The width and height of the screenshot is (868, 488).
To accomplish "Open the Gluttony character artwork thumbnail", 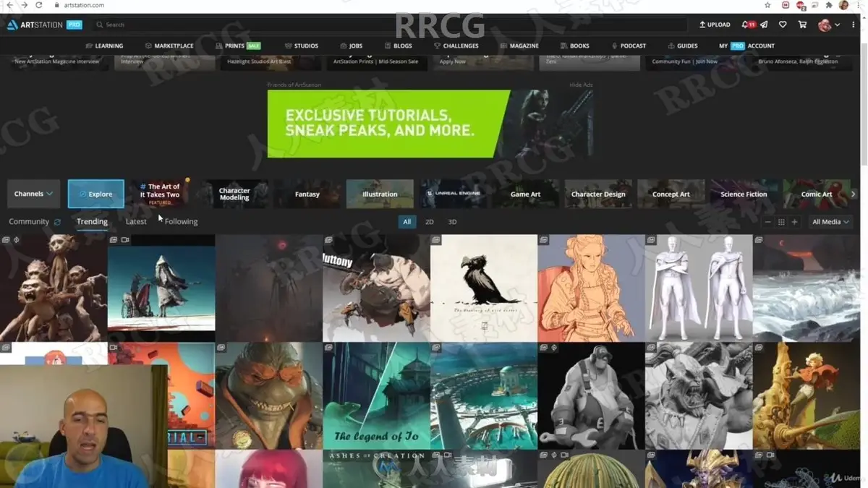I will click(x=376, y=288).
